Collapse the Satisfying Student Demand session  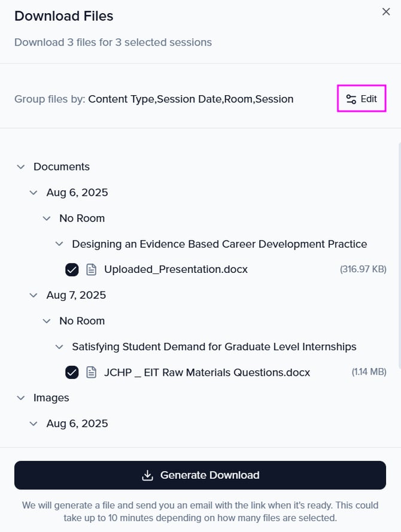(x=59, y=347)
